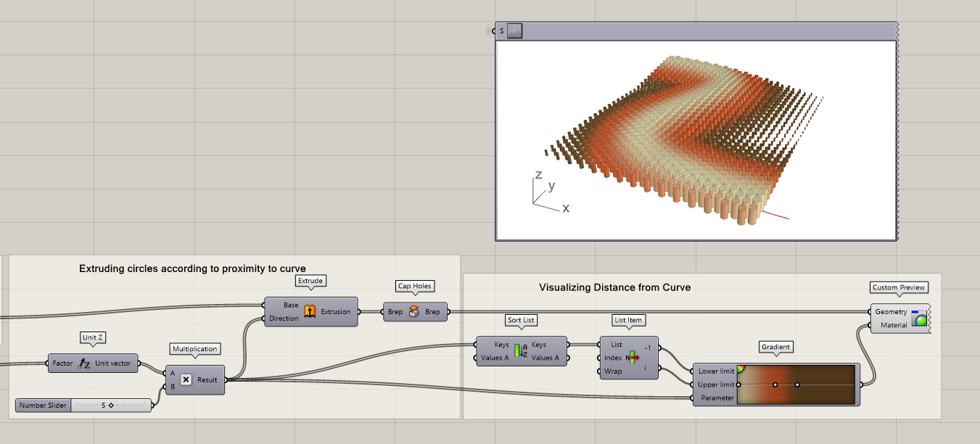Click the List Item component icon
980x444 pixels.
tap(632, 357)
